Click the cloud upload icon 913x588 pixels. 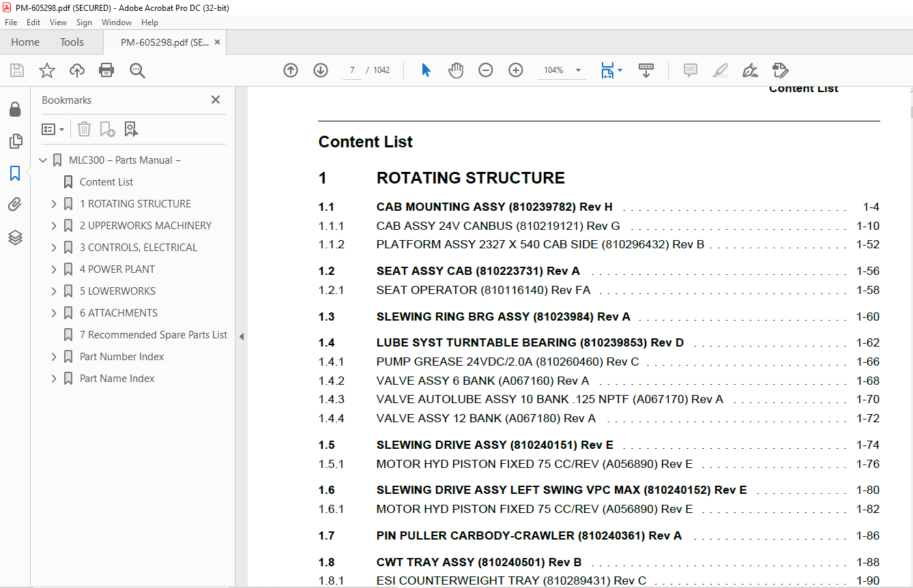click(x=77, y=70)
